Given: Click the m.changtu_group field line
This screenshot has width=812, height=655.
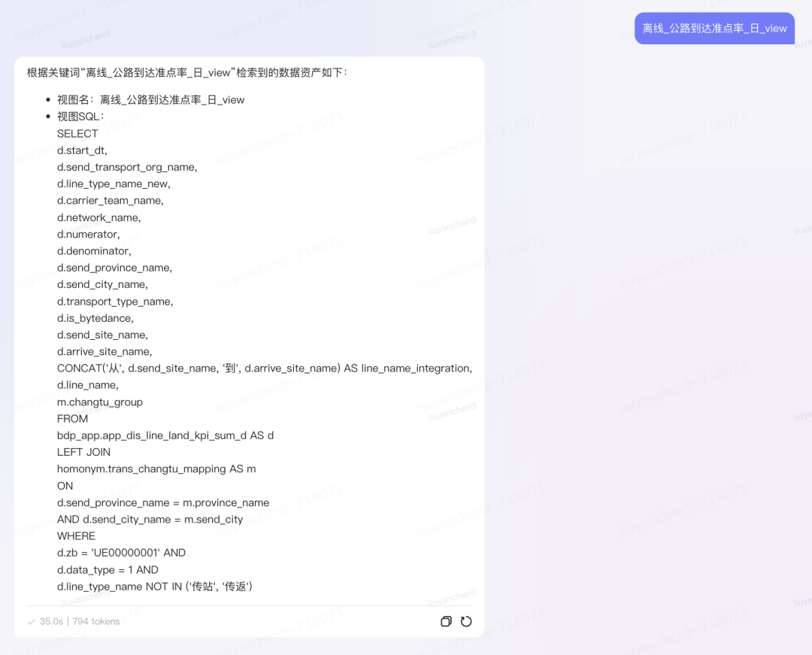Looking at the screenshot, I should coord(99,402).
